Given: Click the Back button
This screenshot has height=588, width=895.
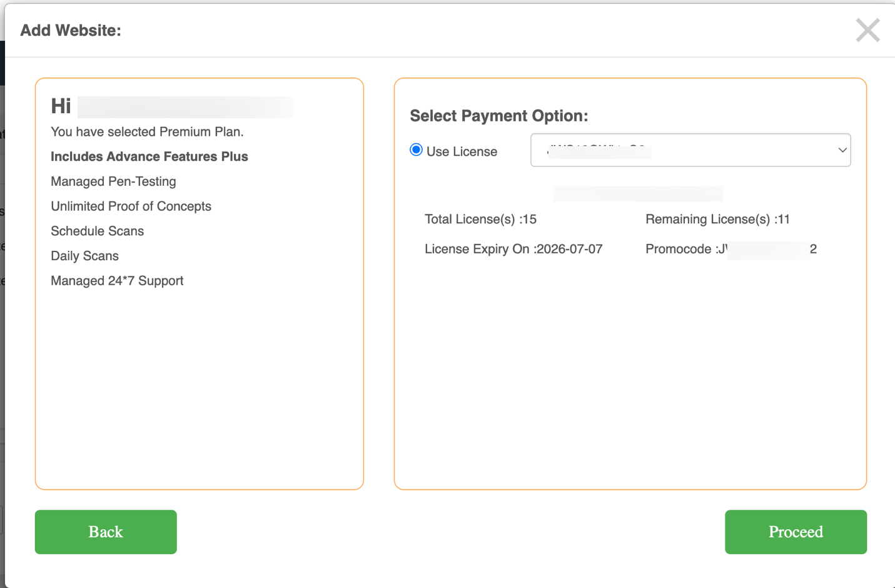Looking at the screenshot, I should click(105, 532).
